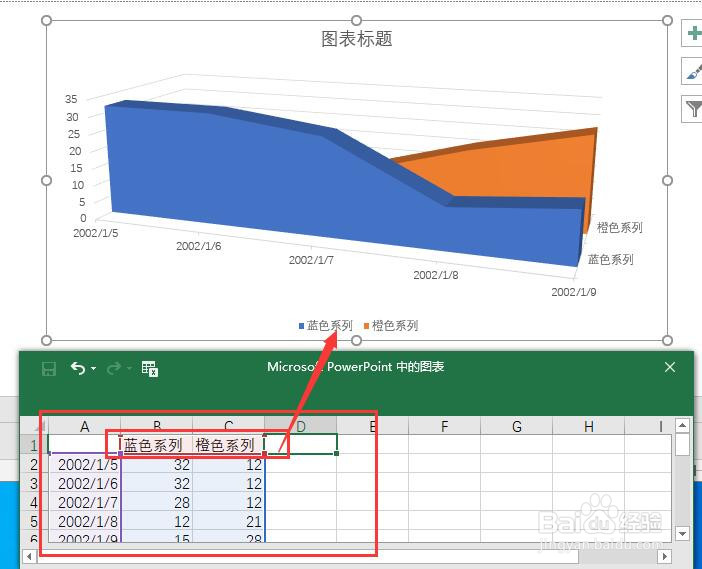The image size is (702, 569).
Task: Click the blue legend color marker
Action: click(301, 326)
